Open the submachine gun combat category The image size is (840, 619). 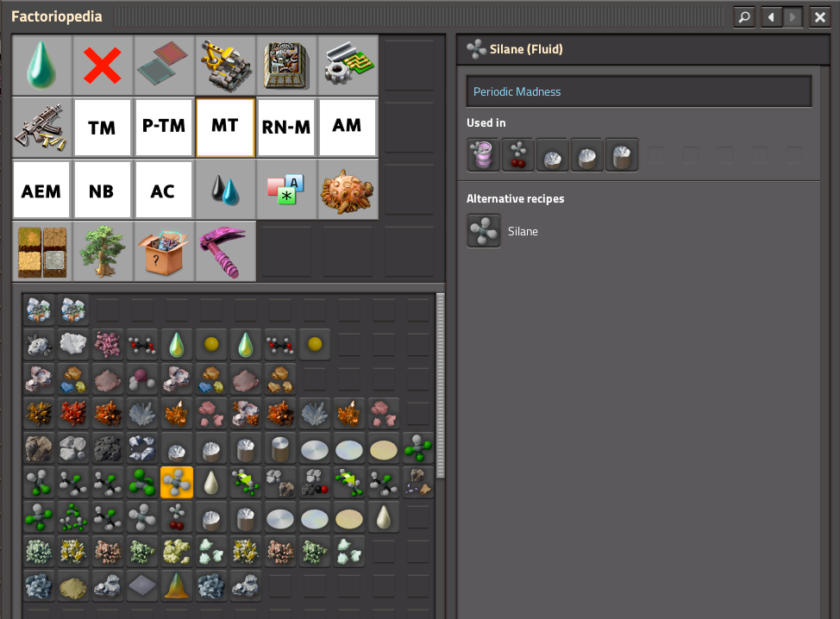tap(41, 128)
